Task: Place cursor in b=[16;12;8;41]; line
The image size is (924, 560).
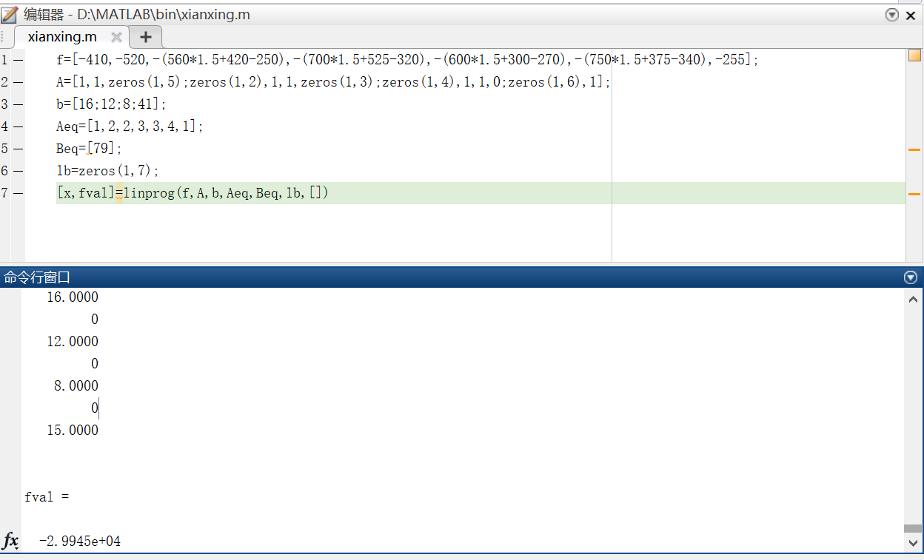Action: (112, 104)
